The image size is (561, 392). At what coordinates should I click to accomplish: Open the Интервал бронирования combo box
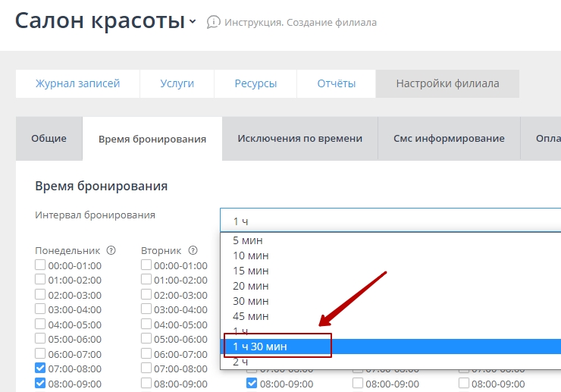tap(390, 221)
